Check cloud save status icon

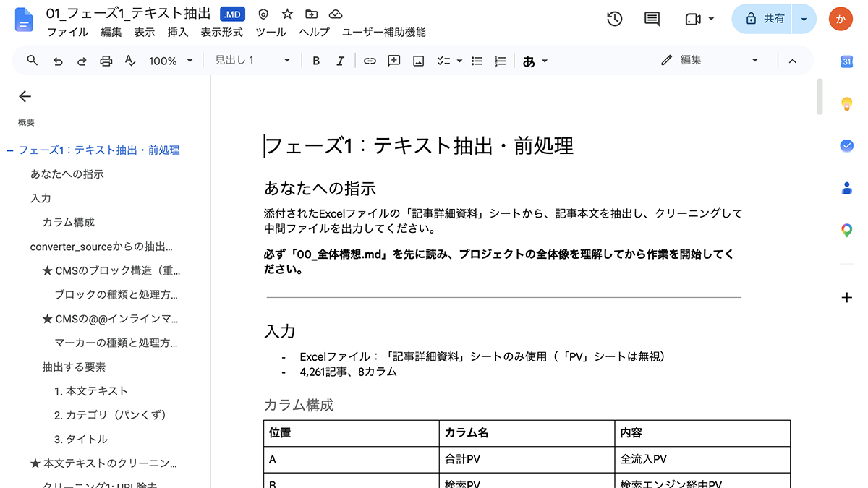(335, 14)
